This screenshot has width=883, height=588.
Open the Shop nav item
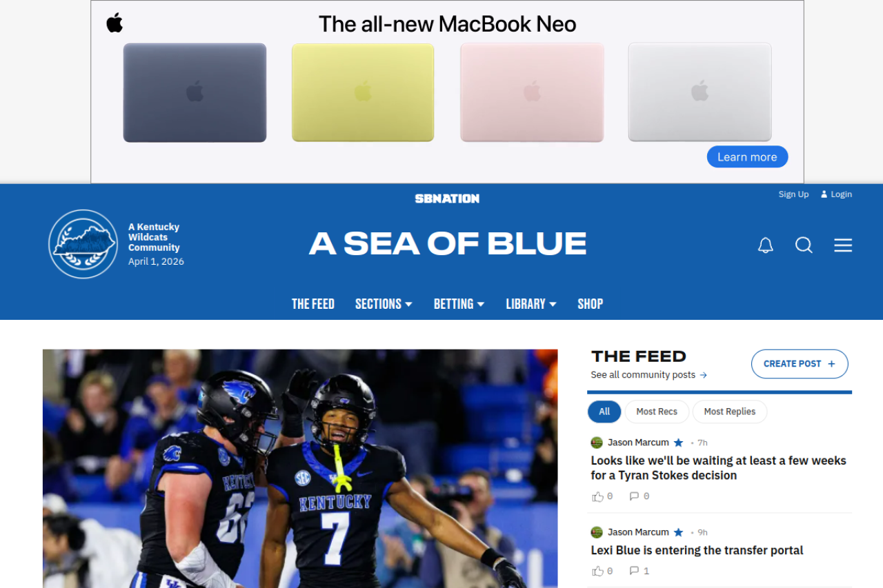tap(591, 304)
